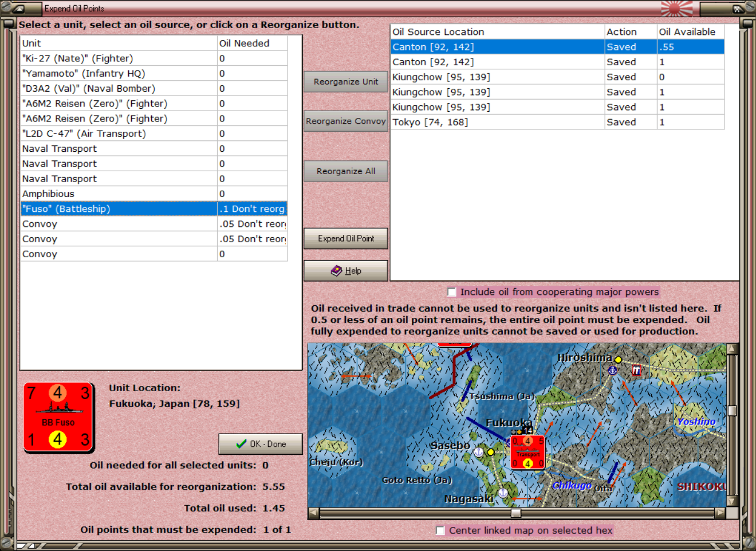Select the Amphibious unit row
756x551 pixels.
tap(153, 194)
